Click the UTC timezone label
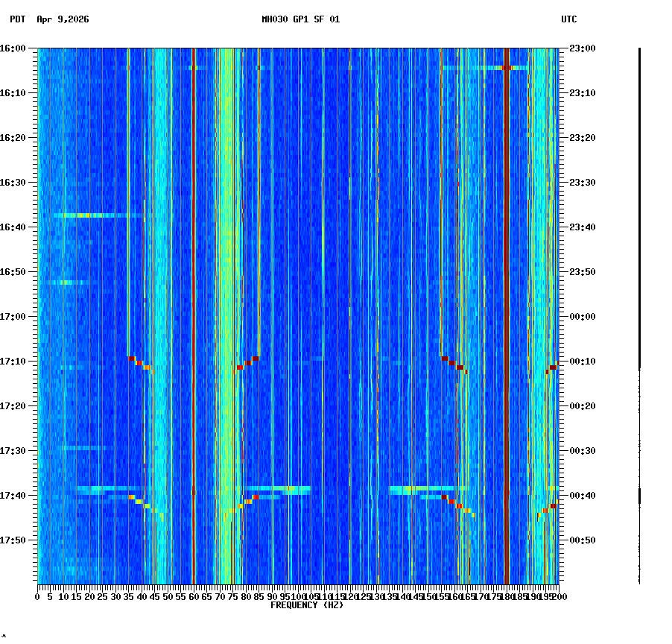Image resolution: width=672 pixels, height=644 pixels. tap(568, 20)
